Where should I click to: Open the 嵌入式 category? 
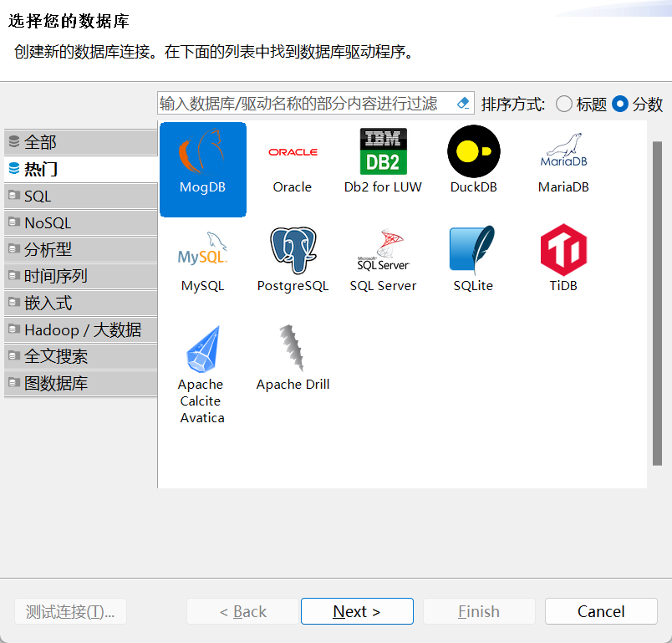(x=81, y=303)
